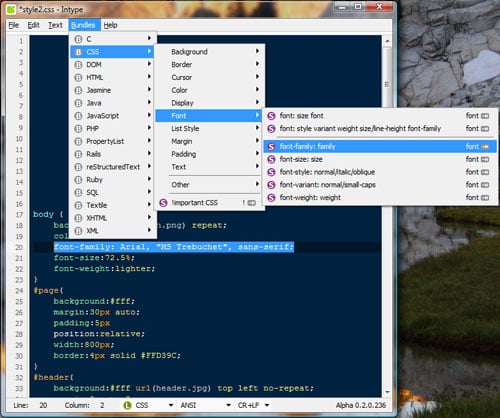Image resolution: width=500 pixels, height=418 pixels.
Task: Click line number 25 in gutter
Action: coord(19,302)
